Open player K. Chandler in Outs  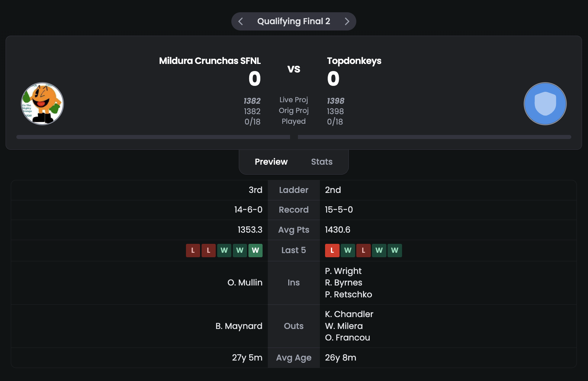pos(349,314)
